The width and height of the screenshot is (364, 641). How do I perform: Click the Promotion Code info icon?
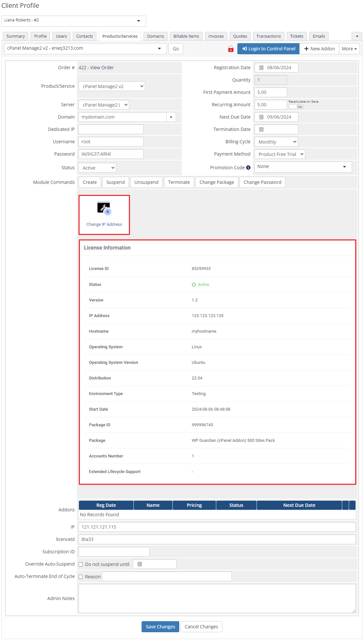pyautogui.click(x=248, y=168)
